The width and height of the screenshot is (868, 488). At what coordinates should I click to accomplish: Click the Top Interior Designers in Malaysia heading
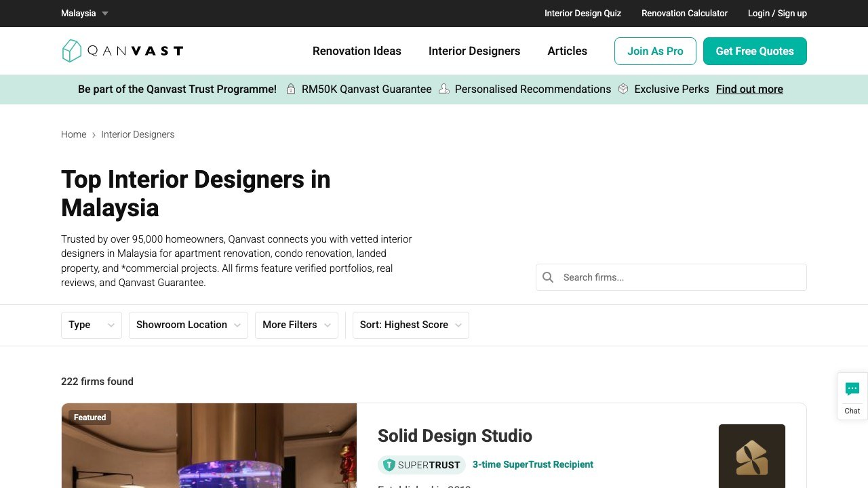pos(196,193)
